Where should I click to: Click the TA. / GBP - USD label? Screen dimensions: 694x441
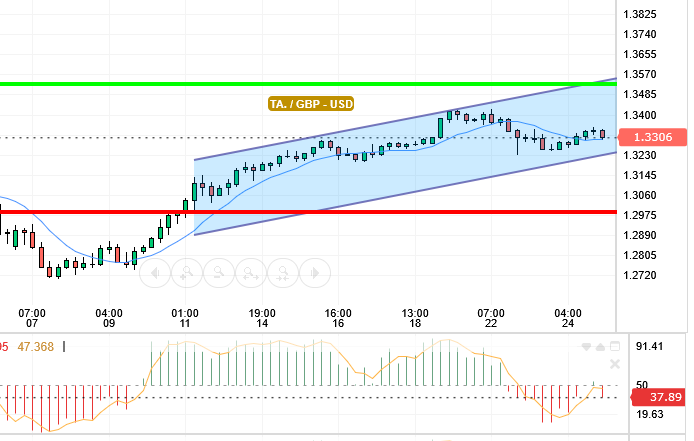pos(311,104)
